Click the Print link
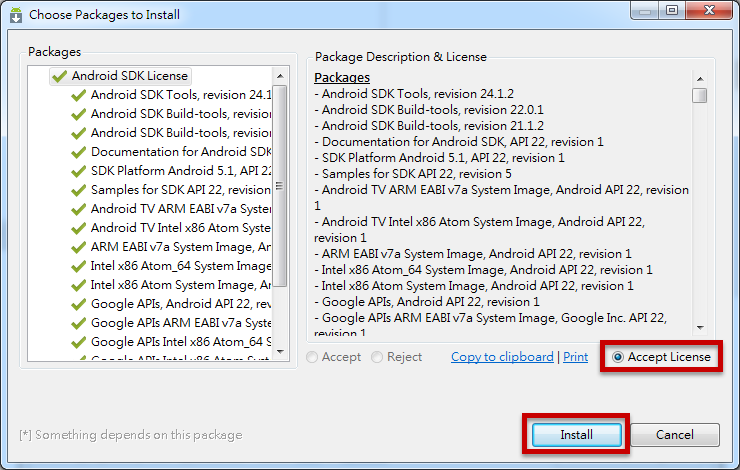Viewport: 740px width, 470px height. 575,357
